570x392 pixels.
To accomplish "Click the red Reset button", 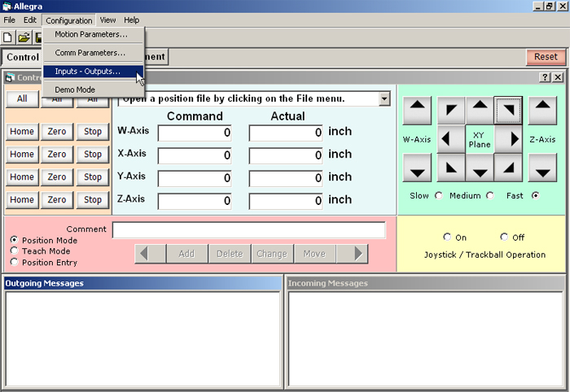I will point(546,57).
